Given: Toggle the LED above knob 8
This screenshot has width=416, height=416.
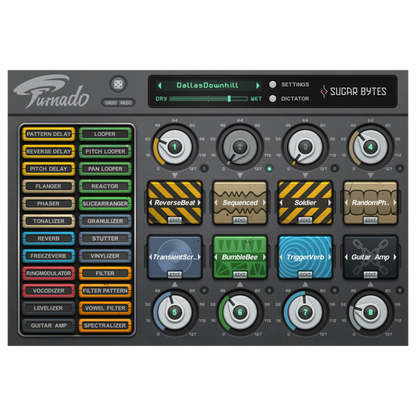Looking at the screenshot, I should coord(400,290).
